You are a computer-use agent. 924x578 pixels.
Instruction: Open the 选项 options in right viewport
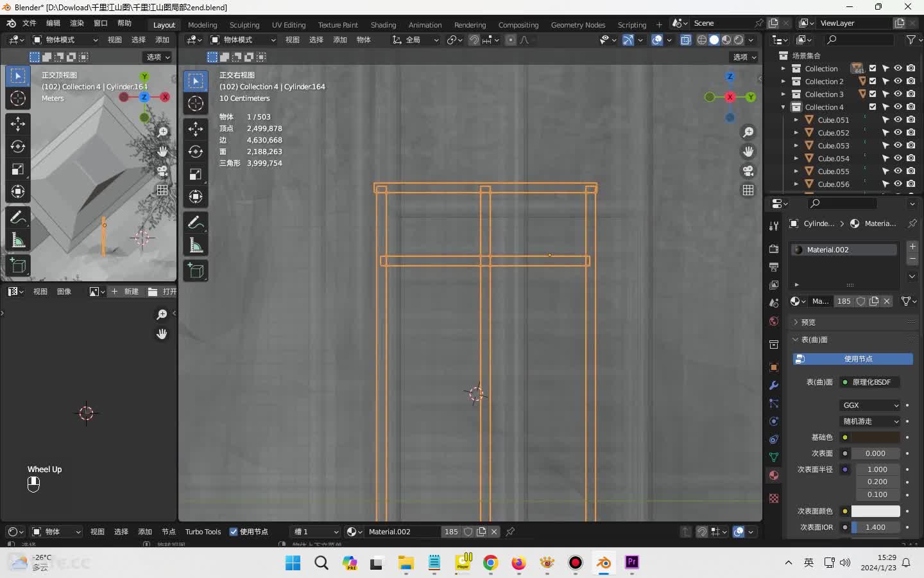click(x=744, y=57)
